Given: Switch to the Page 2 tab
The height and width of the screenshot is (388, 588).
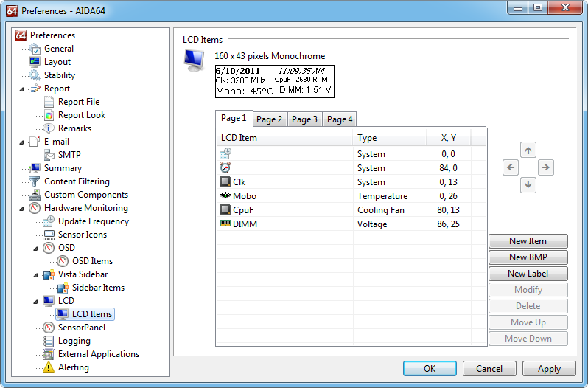Looking at the screenshot, I should 270,119.
